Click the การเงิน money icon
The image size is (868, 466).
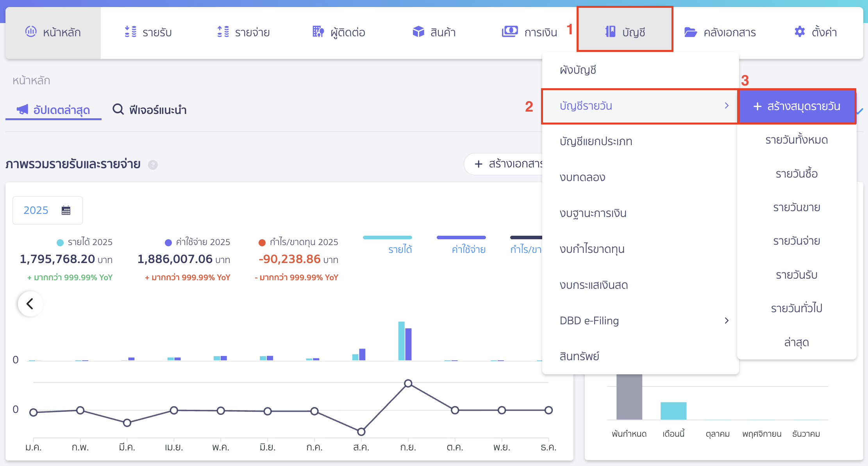pyautogui.click(x=510, y=31)
